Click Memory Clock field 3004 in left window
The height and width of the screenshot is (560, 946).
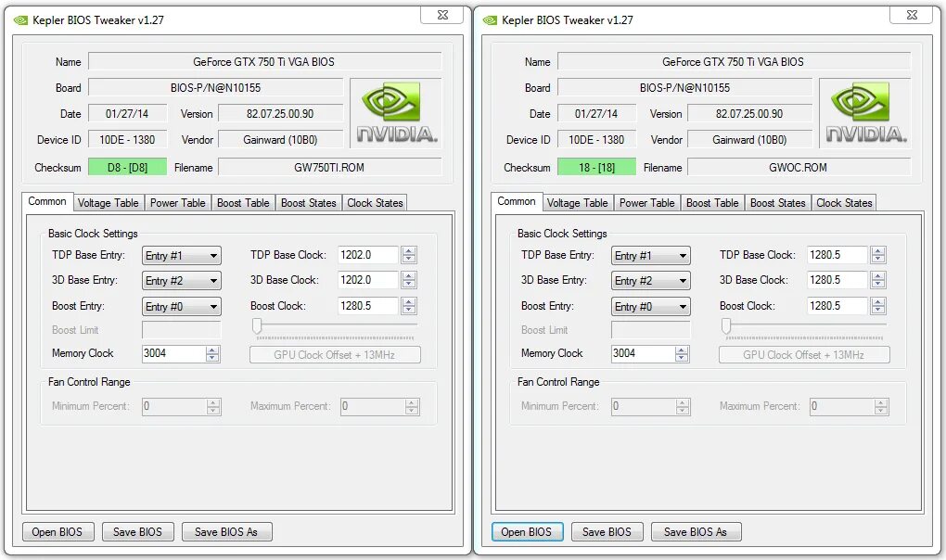173,354
